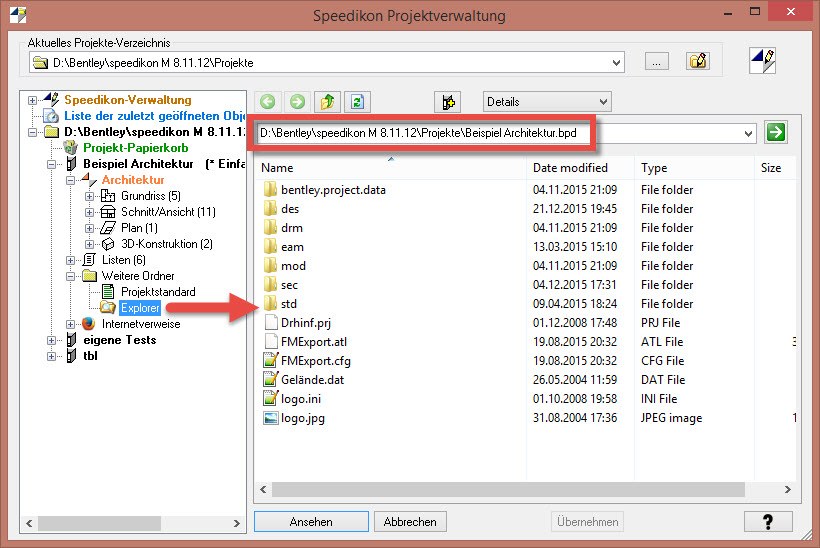The image size is (820, 548).
Task: Click the folder-with-pencil icon beside browse button
Action: pyautogui.click(x=698, y=62)
